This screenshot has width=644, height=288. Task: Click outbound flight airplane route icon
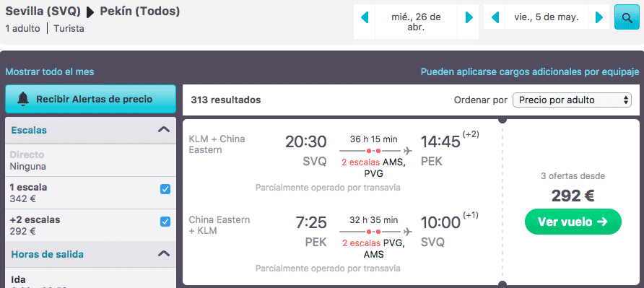click(x=408, y=150)
